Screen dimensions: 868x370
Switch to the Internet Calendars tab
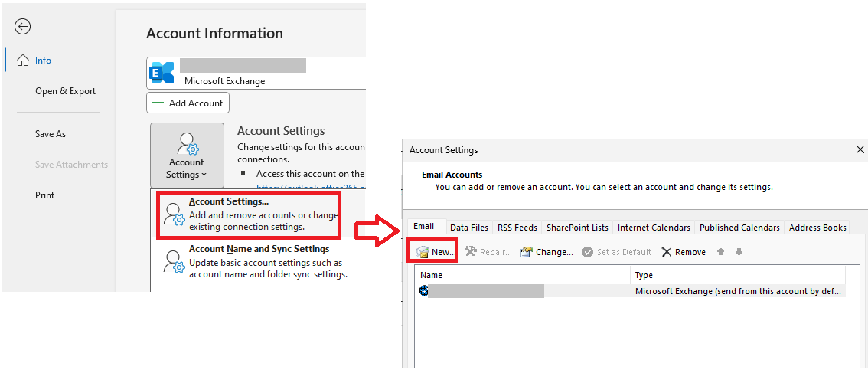654,228
